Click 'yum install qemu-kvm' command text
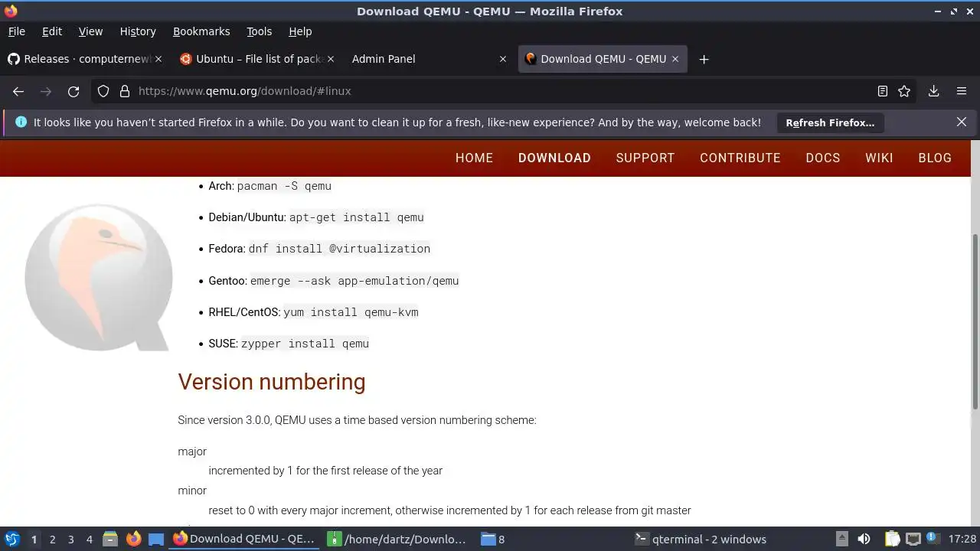The image size is (980, 551). click(351, 312)
